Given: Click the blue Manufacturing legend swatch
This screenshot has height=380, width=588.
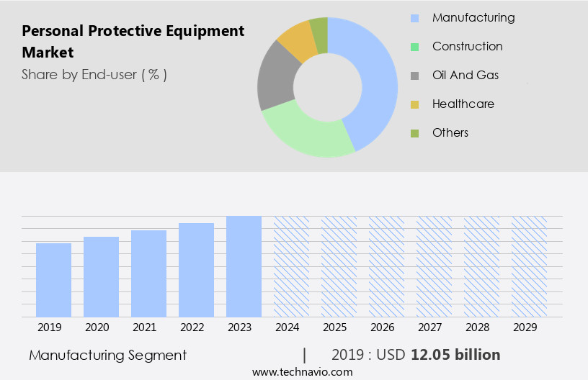Looking at the screenshot, I should pos(414,18).
